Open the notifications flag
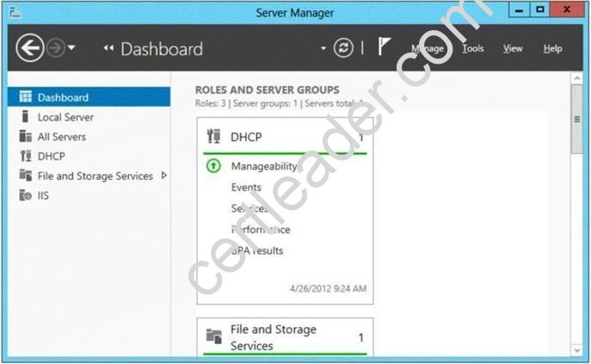Screen dimensions: 591x364 (385, 48)
